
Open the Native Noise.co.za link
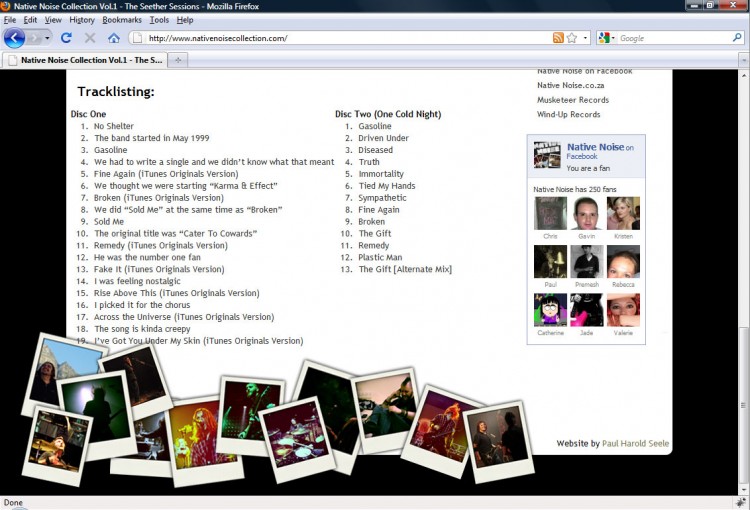pos(570,85)
